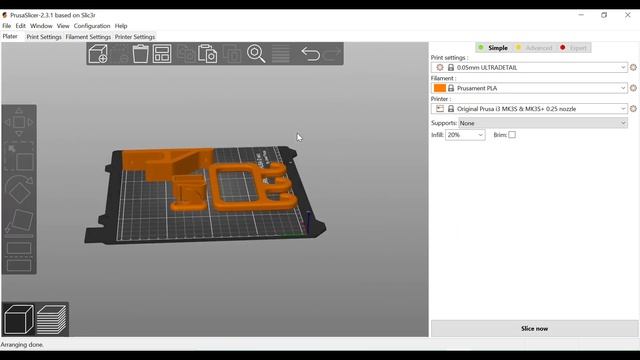
Task: Switch to sliced layers preview
Action: [x=52, y=319]
